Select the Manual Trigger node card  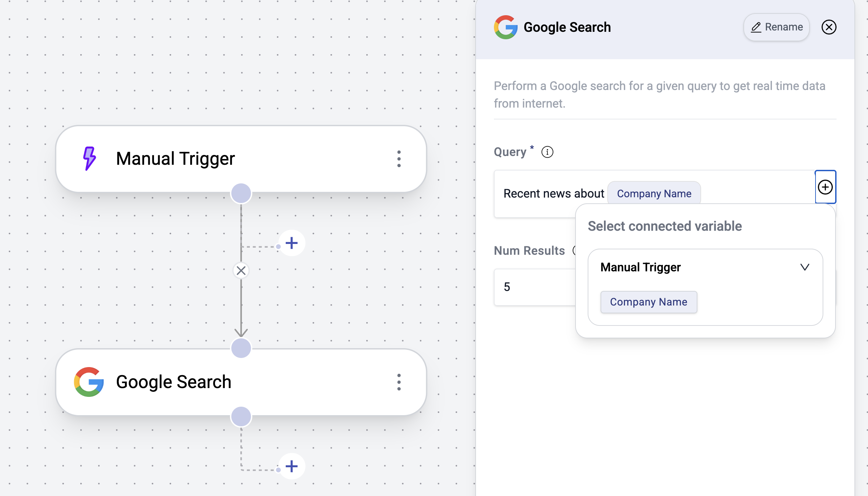coord(241,159)
